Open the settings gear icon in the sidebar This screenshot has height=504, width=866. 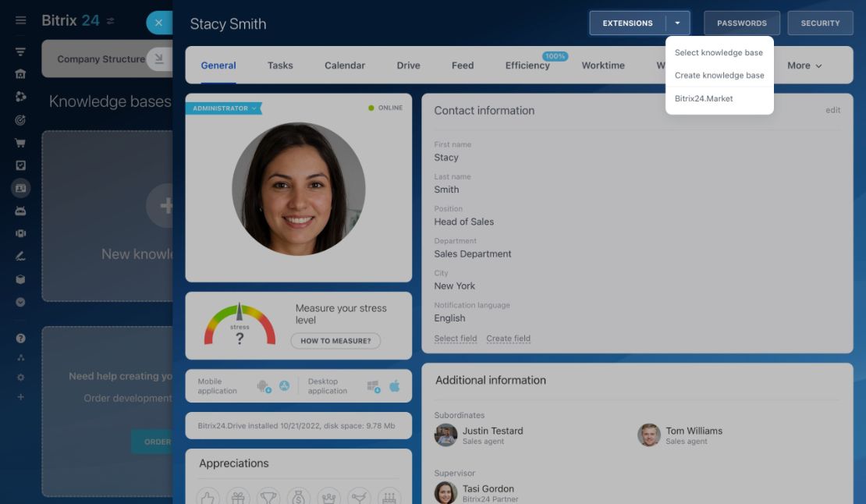(x=20, y=378)
